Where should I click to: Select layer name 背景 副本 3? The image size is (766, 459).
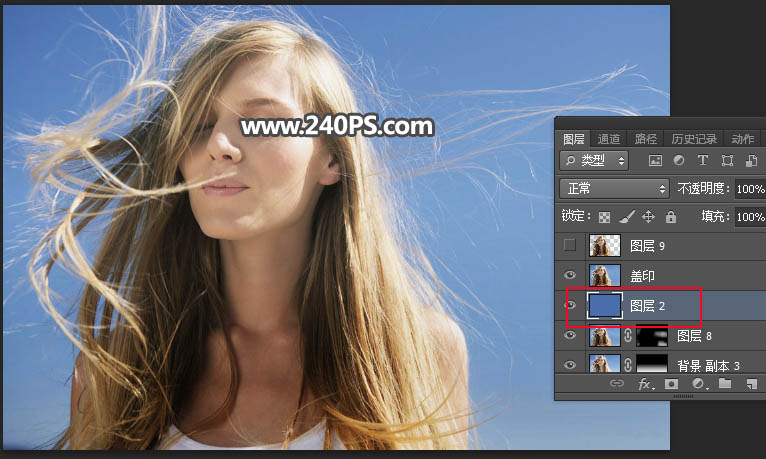tap(708, 365)
